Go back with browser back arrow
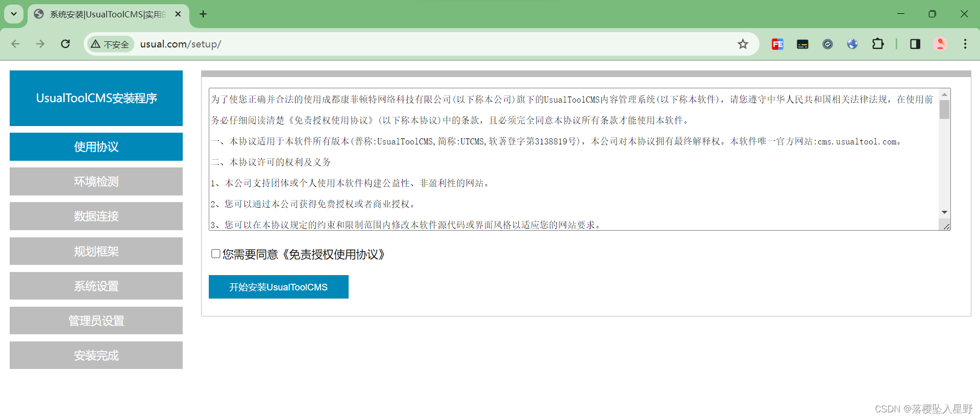The image size is (980, 419). [15, 44]
